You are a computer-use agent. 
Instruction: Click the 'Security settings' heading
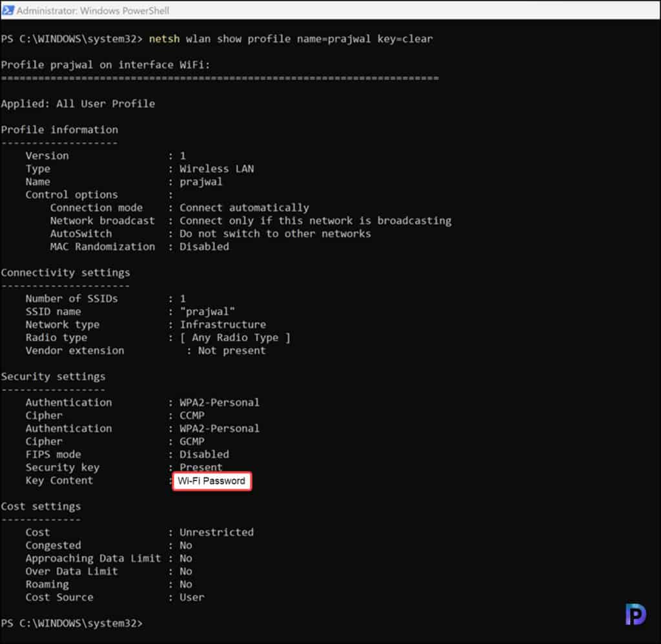pos(53,376)
